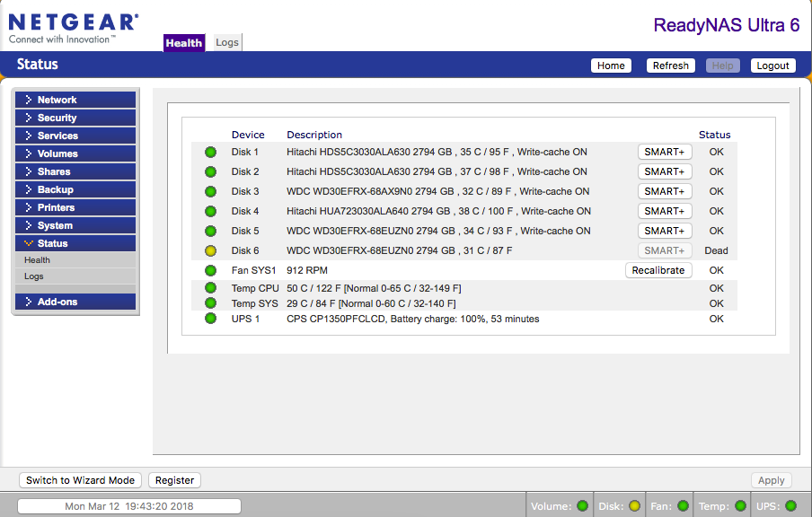
Task: Expand the Services menu section
Action: click(x=75, y=136)
